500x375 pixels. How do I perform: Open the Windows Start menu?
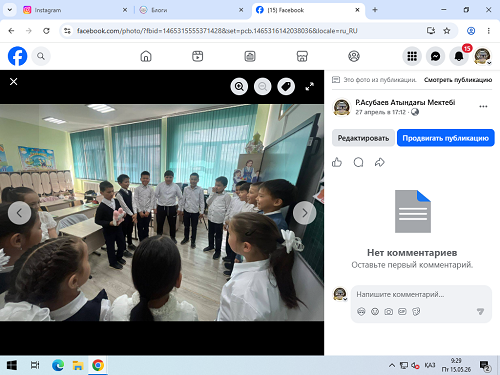click(12, 365)
